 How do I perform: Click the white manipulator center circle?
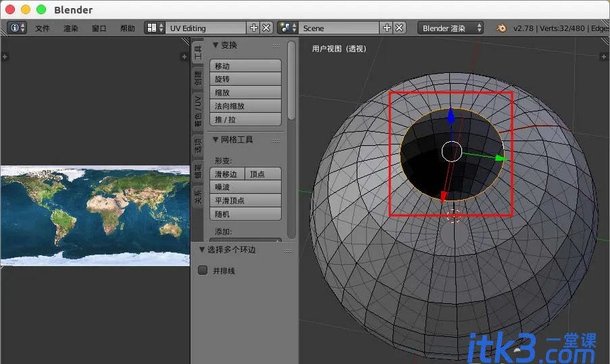pyautogui.click(x=452, y=151)
